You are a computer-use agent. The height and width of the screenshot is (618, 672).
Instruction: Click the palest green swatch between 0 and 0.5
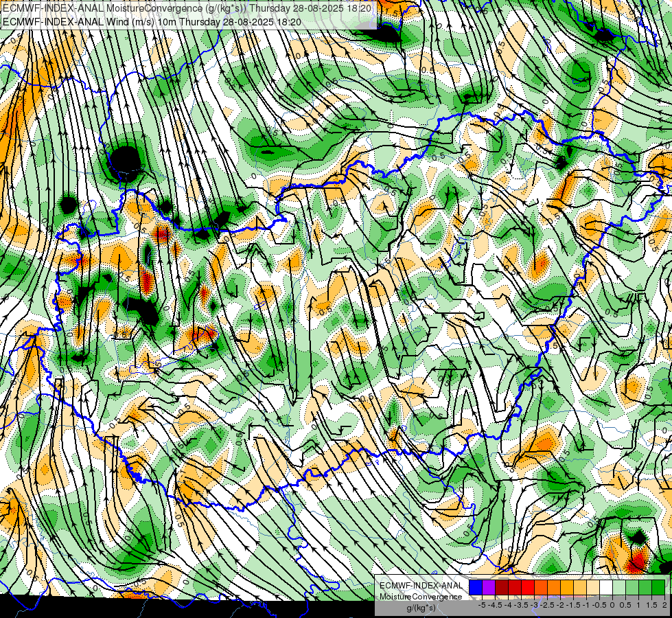[x=619, y=588]
